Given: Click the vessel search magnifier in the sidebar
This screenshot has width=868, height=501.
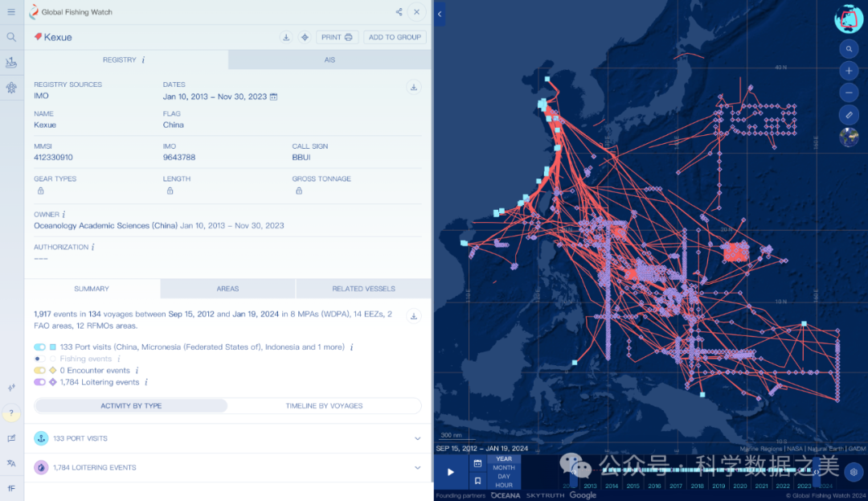Looking at the screenshot, I should [x=11, y=37].
